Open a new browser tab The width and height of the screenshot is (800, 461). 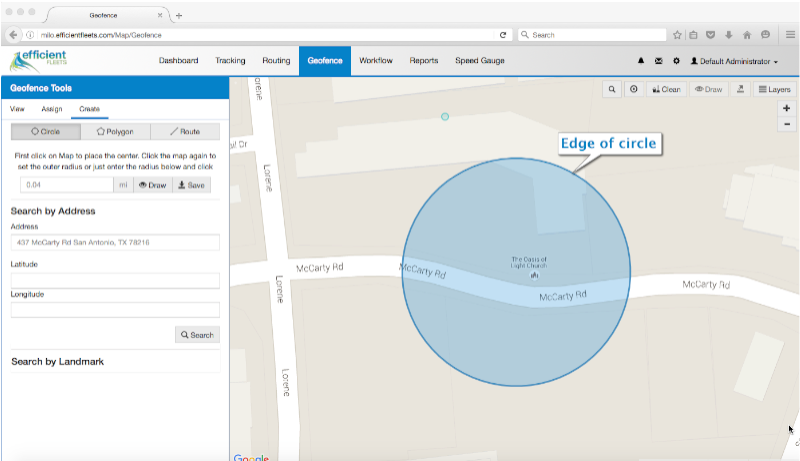tap(179, 15)
